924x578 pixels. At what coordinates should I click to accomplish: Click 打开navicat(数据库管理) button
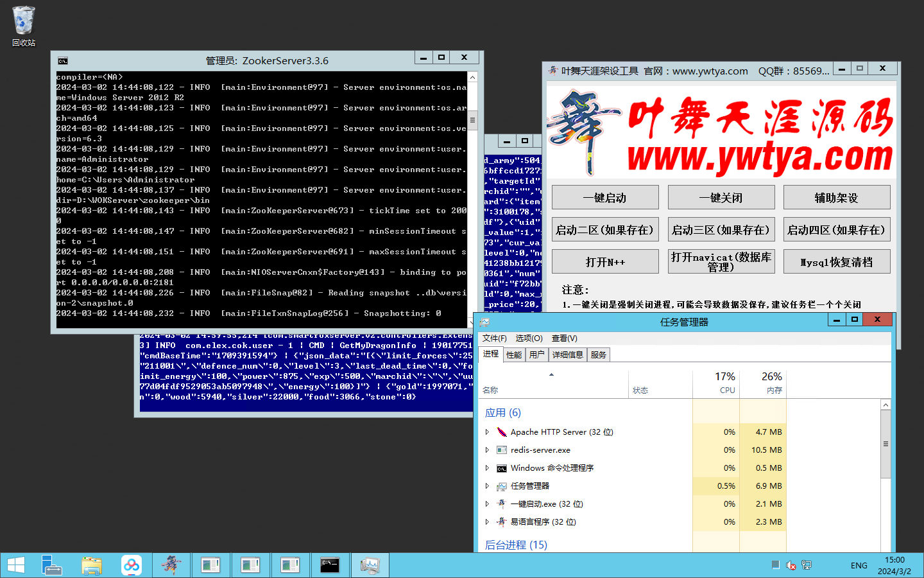click(x=721, y=261)
